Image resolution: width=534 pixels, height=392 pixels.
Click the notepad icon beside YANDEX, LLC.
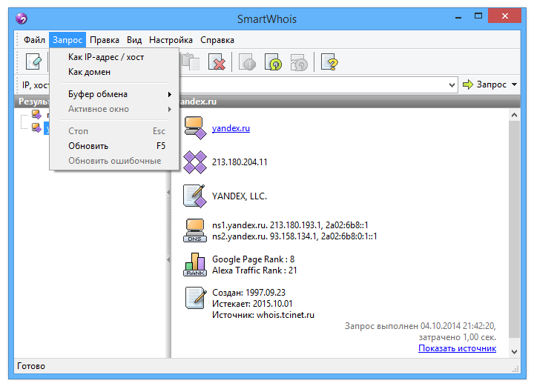tap(195, 196)
